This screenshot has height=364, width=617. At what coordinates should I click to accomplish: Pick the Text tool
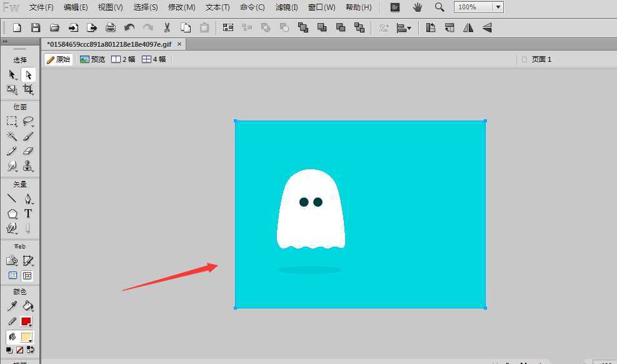pos(28,214)
